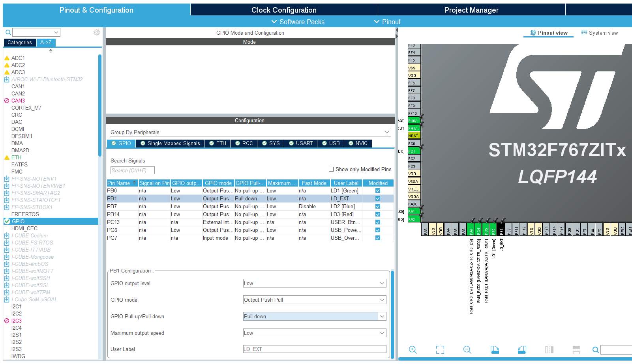The height and width of the screenshot is (364, 632).
Task: Toggle Modified checkbox for PB0 row
Action: [x=378, y=190]
